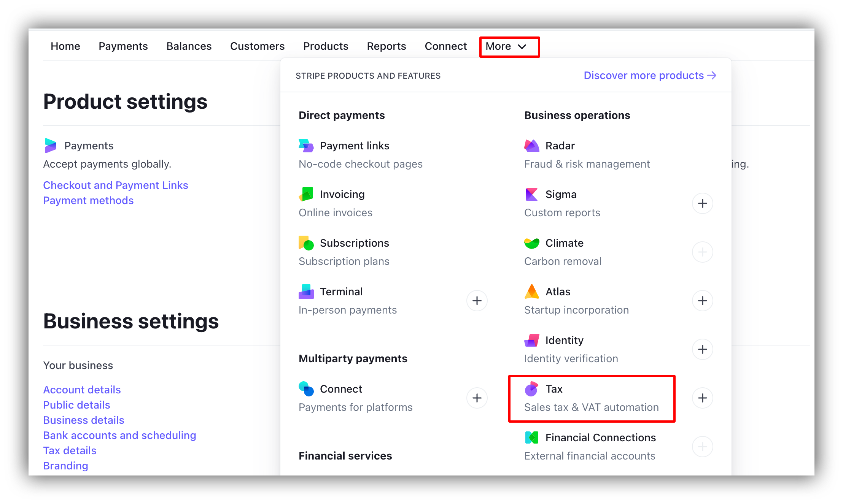843x504 pixels.
Task: Select the Payment links icon
Action: click(x=305, y=146)
